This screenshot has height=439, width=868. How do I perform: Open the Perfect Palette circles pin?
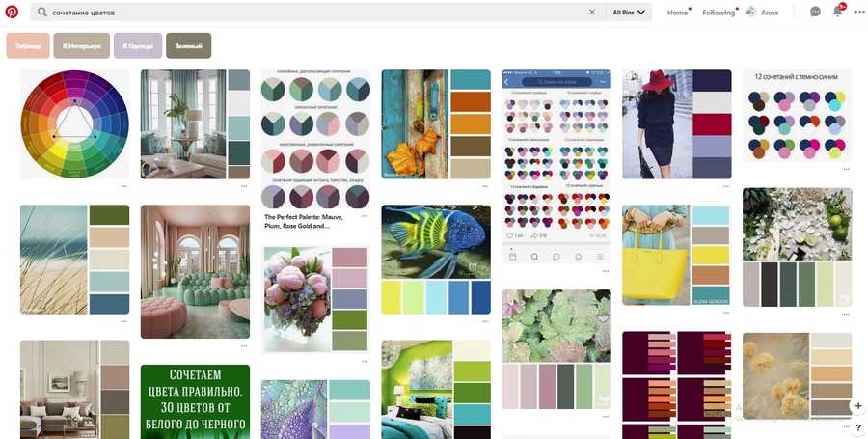coord(315,139)
